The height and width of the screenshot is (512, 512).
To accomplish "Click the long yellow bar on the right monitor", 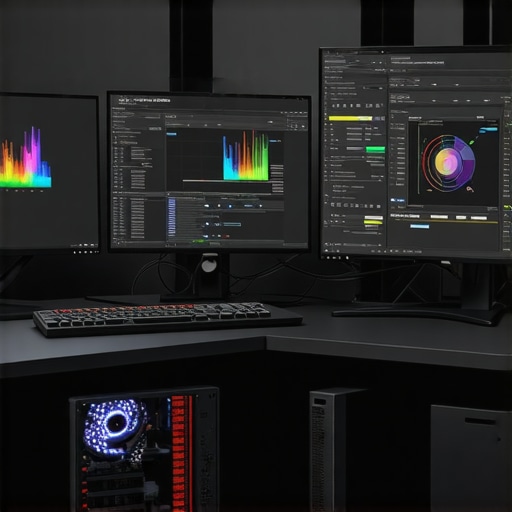I will tap(350, 118).
